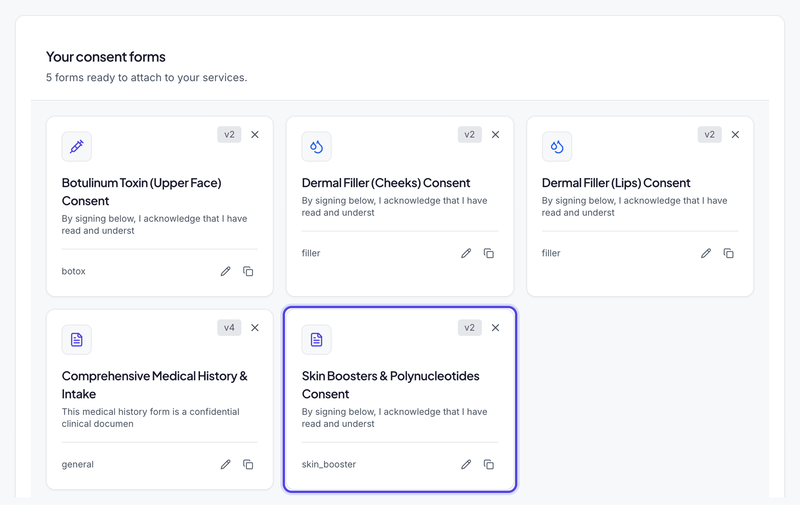The height and width of the screenshot is (505, 800).
Task: Click document icon on Skin Boosters card
Action: point(316,340)
